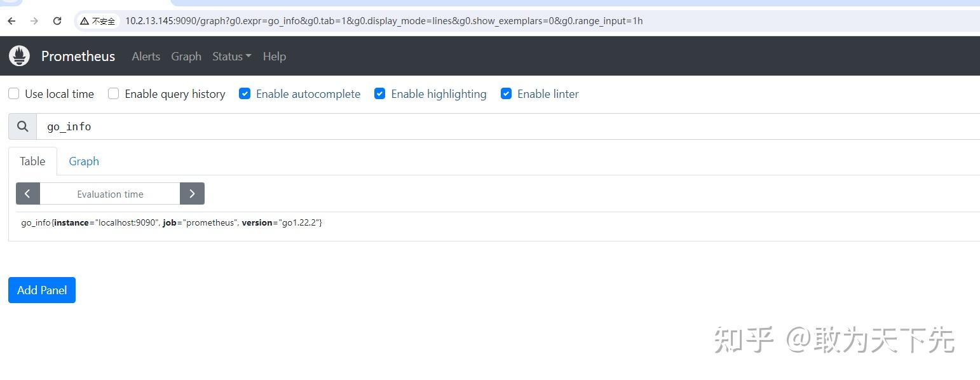Enable query history
This screenshot has height=380, width=980.
[x=113, y=93]
